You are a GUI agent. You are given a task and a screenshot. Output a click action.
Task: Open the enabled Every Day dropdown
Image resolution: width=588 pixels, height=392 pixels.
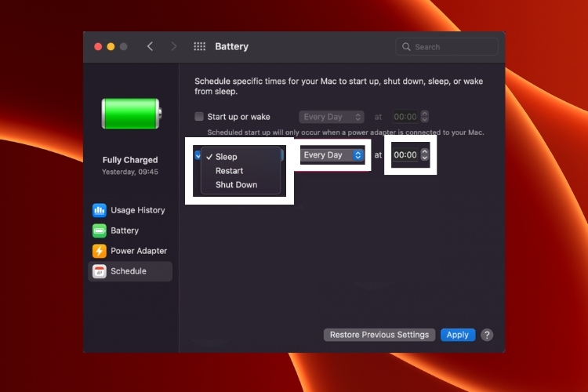click(332, 155)
